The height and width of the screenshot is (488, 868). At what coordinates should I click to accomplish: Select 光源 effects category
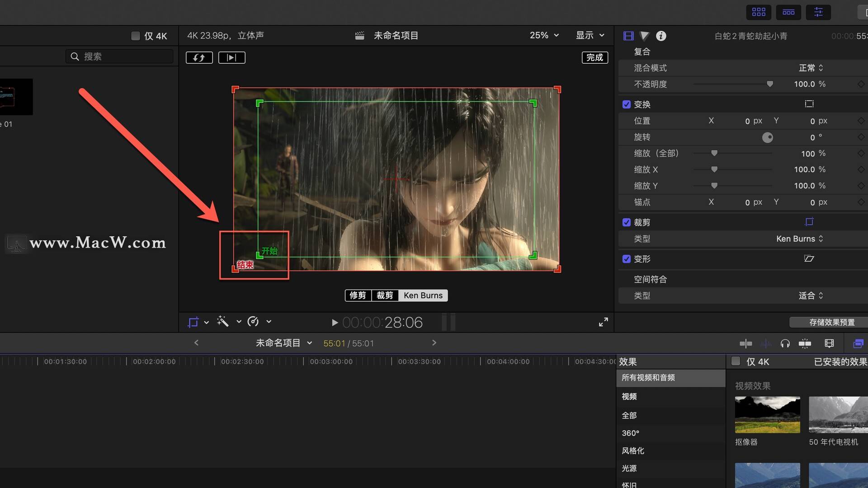click(x=629, y=468)
